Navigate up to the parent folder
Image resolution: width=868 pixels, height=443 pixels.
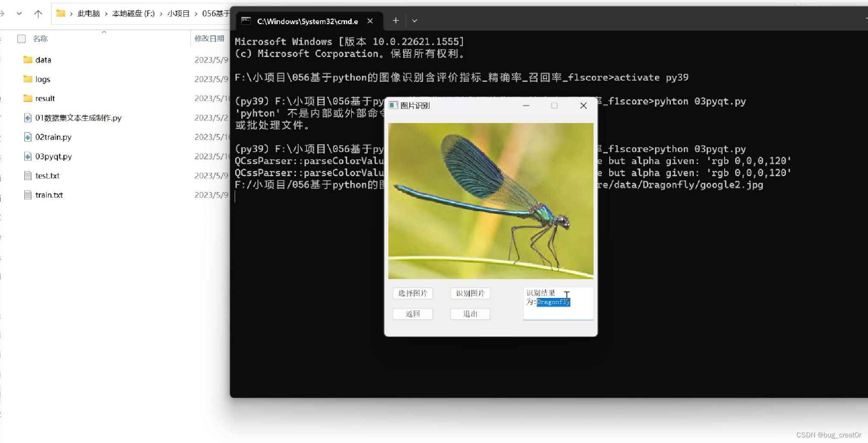point(38,13)
